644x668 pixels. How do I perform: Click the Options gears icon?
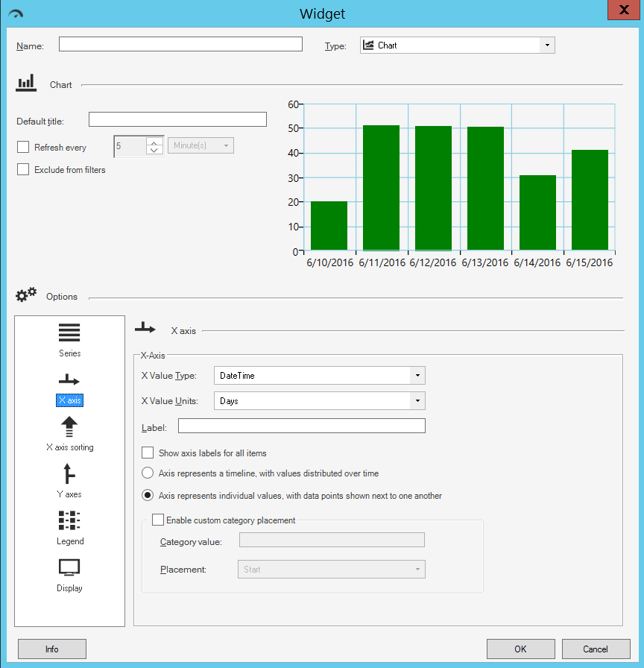point(25,295)
